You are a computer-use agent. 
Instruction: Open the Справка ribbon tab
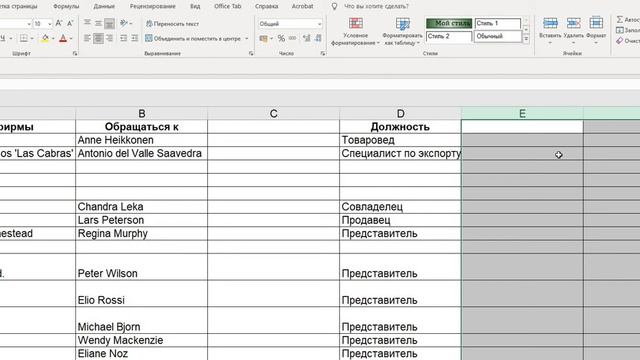click(x=267, y=6)
